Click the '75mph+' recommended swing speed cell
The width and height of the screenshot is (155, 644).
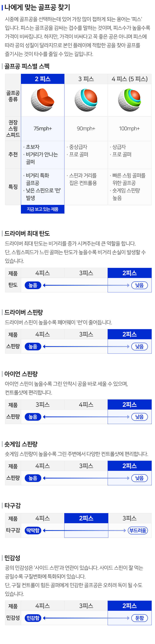(42, 128)
